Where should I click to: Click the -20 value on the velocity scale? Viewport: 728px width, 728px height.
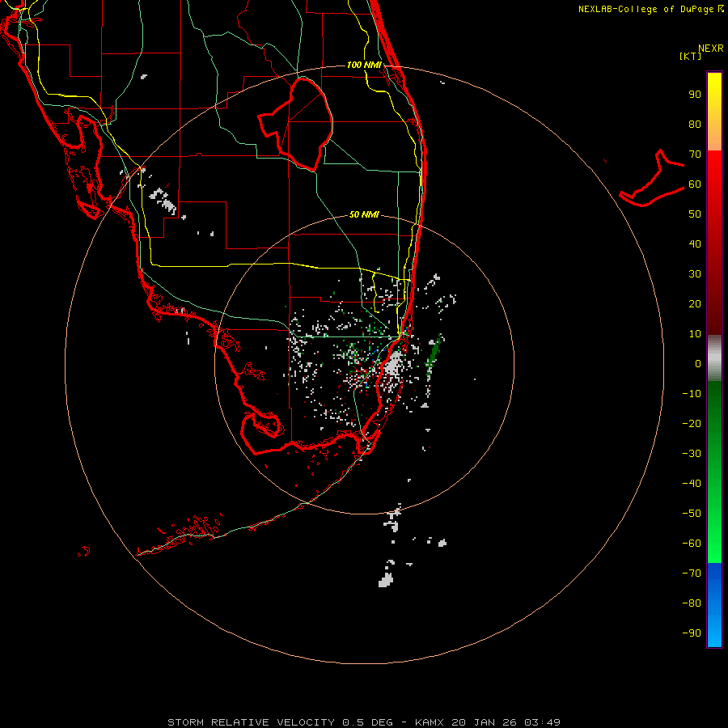pyautogui.click(x=692, y=423)
